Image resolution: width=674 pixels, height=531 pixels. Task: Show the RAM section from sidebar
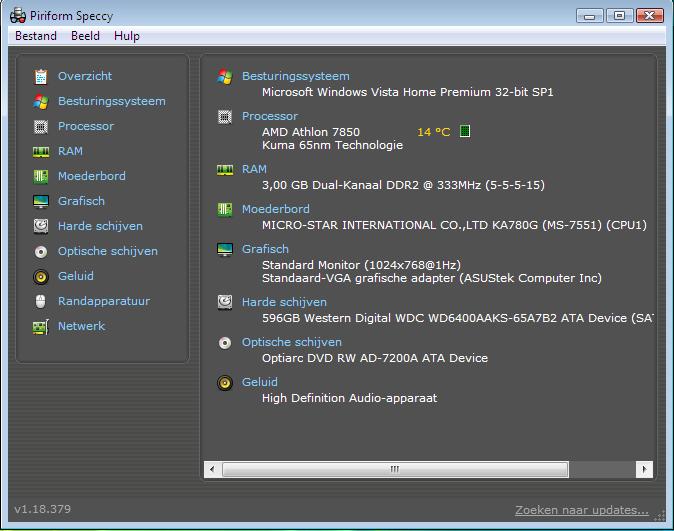(x=70, y=151)
